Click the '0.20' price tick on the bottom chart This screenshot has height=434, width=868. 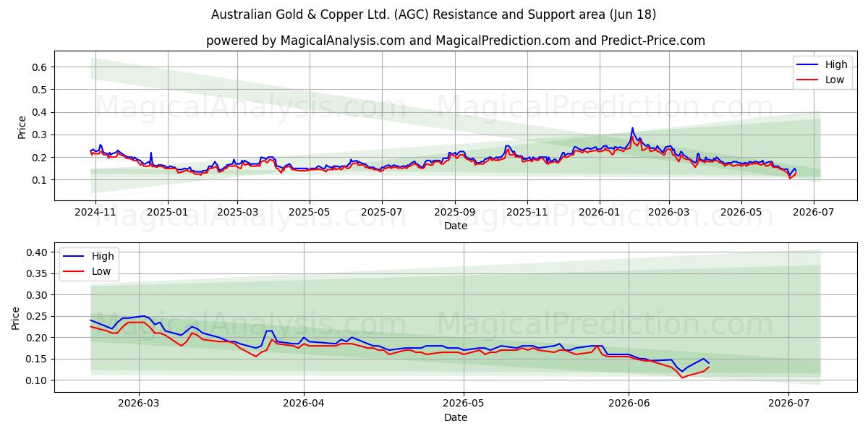(x=38, y=338)
